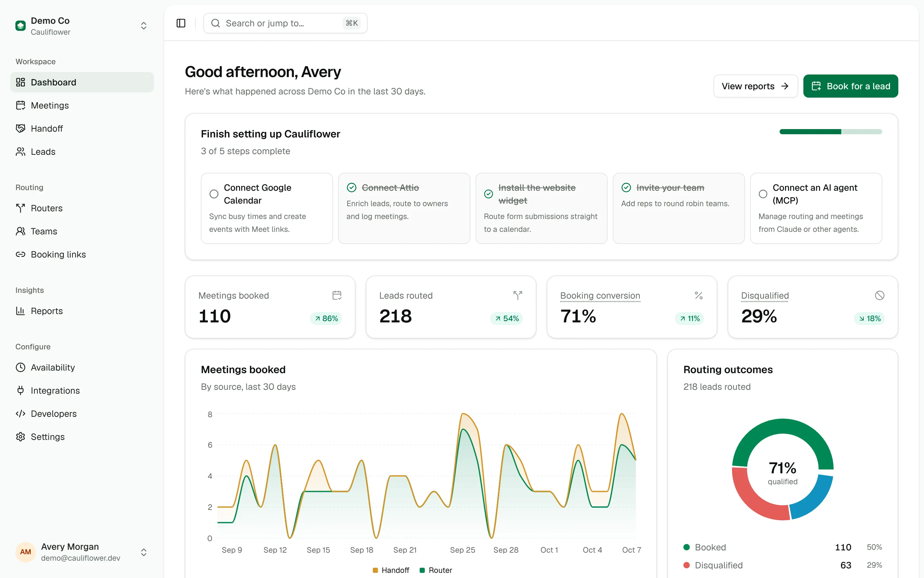Mark Connect Google Calendar step circle
The height and width of the screenshot is (578, 924).
coord(214,194)
